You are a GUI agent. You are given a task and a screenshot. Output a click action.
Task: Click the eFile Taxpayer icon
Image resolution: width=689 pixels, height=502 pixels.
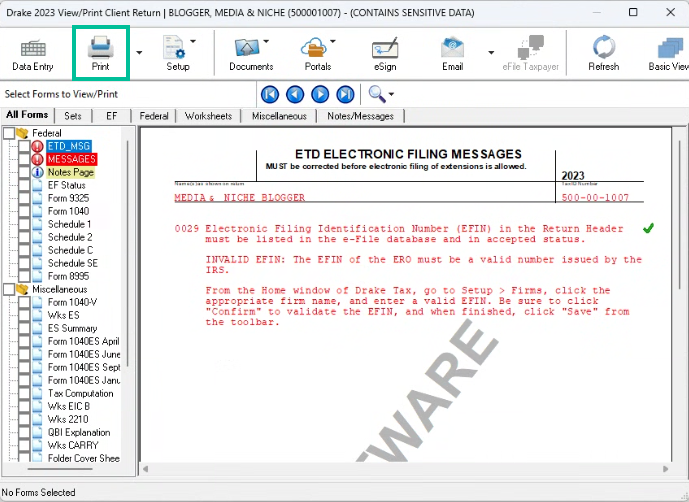click(531, 47)
